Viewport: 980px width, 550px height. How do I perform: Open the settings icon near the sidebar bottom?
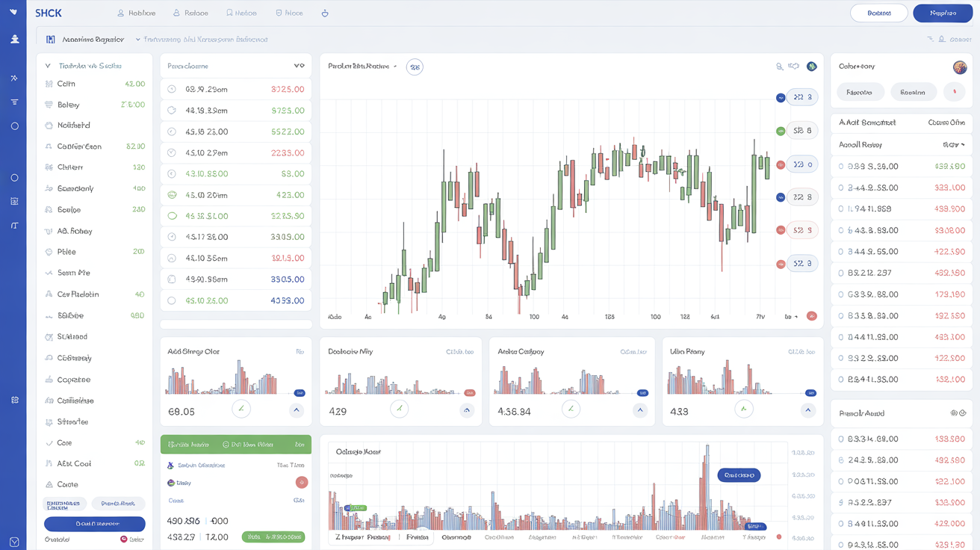pos(13,400)
